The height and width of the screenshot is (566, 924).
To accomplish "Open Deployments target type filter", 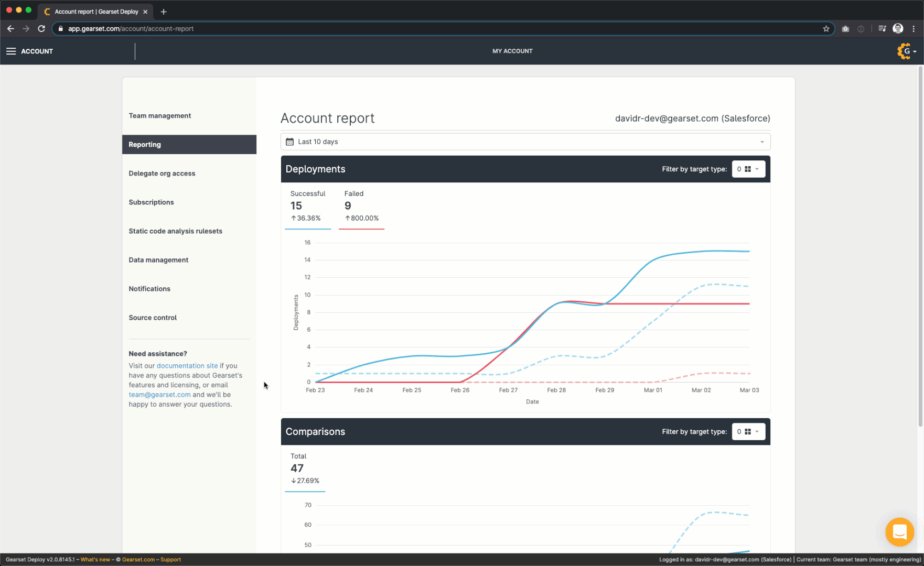I will click(x=748, y=169).
